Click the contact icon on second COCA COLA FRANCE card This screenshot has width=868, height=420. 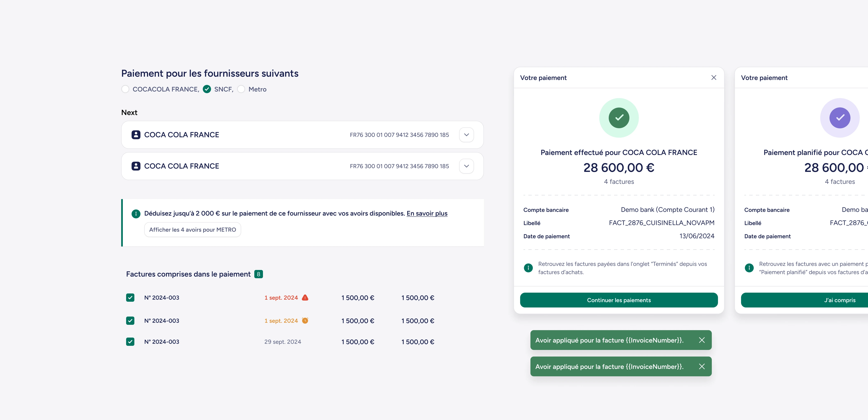pos(136,166)
